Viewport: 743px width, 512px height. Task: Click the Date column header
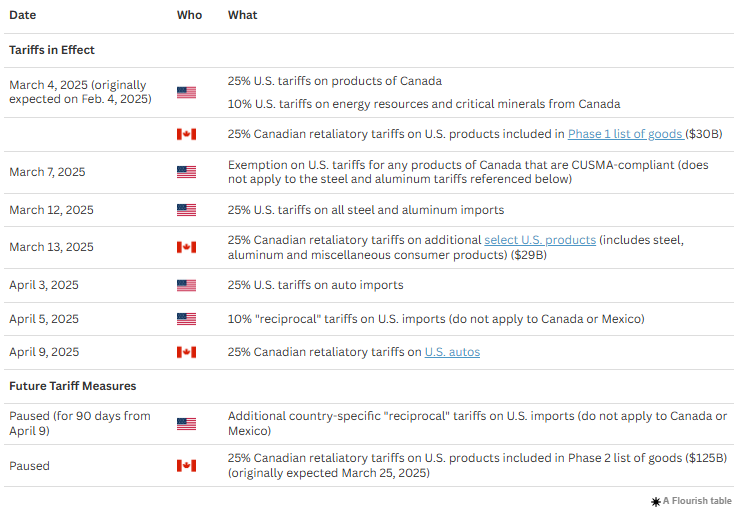click(23, 15)
